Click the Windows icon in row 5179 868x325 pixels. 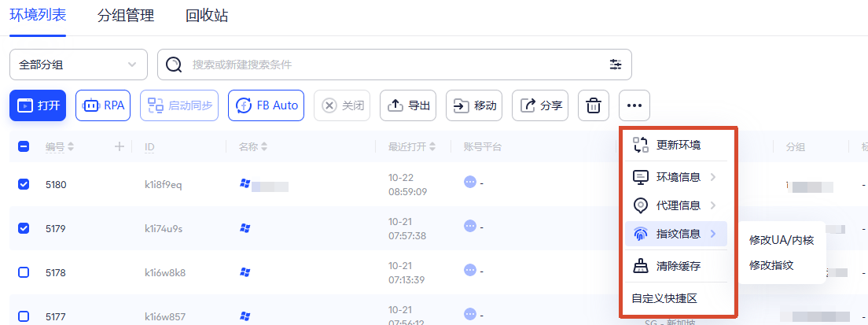pyautogui.click(x=244, y=227)
